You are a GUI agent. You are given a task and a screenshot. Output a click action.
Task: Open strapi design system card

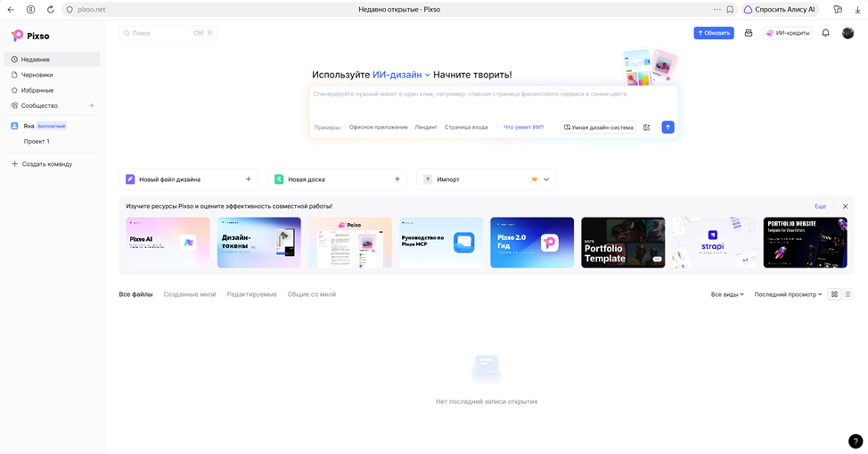(714, 243)
